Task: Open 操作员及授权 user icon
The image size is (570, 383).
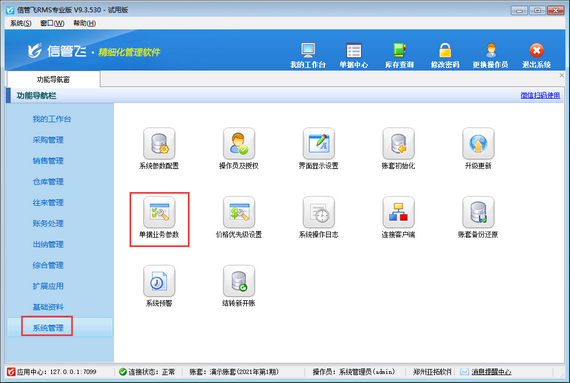Action: click(239, 144)
